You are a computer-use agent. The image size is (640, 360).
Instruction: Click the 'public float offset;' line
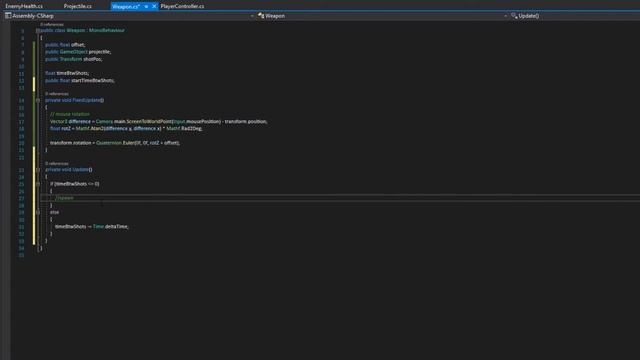(x=65, y=44)
